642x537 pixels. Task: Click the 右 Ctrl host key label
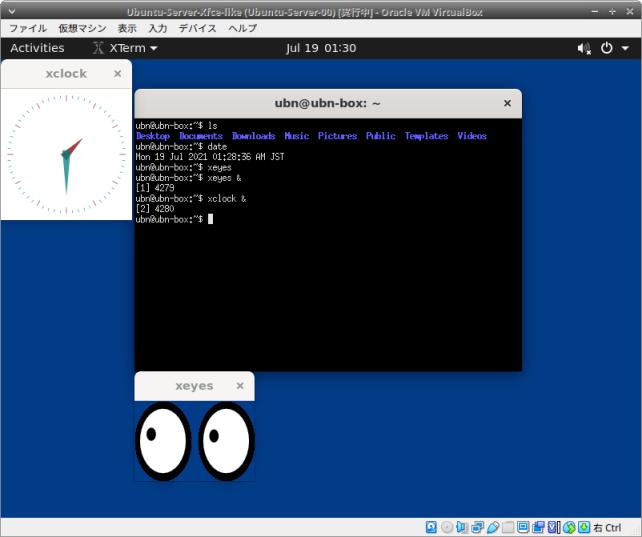coord(607,528)
